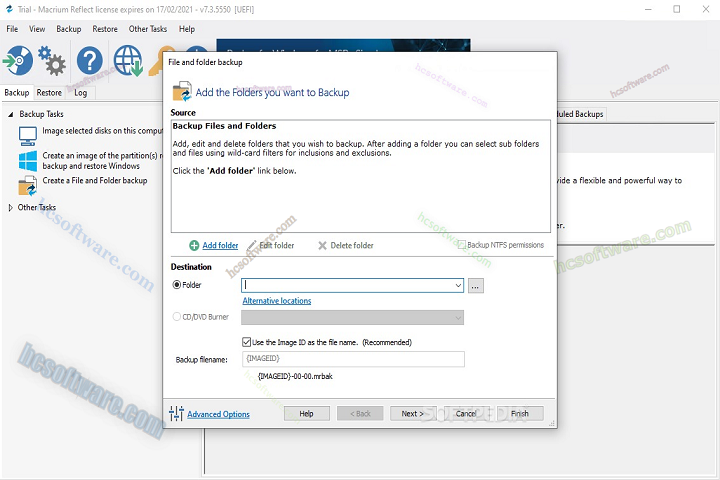Click the Next button
This screenshot has height=480, width=720.
413,413
